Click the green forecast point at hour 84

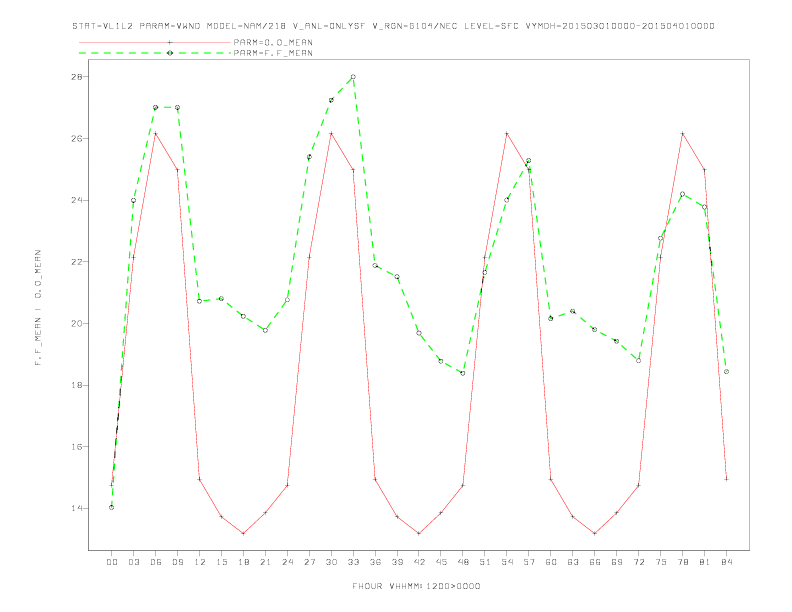tap(726, 372)
